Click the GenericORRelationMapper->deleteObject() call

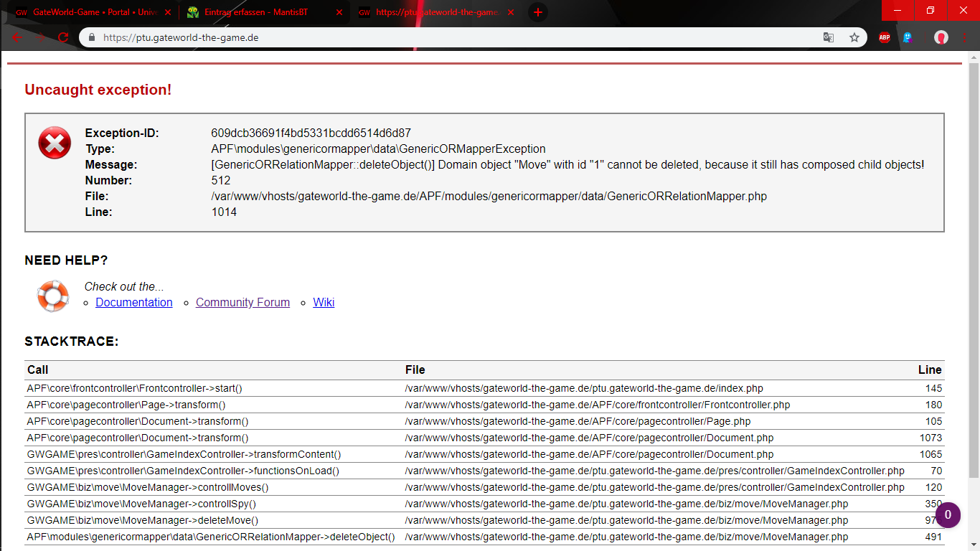click(211, 537)
